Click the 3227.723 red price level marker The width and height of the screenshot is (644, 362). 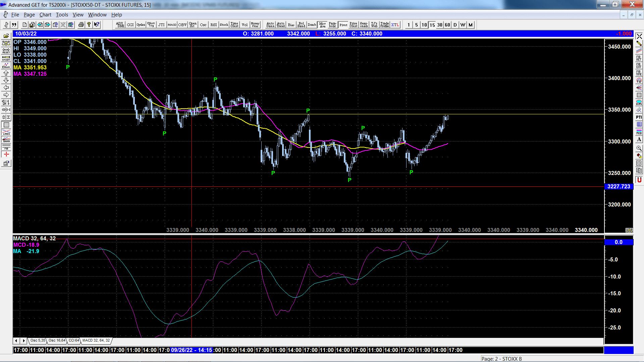[x=619, y=186]
